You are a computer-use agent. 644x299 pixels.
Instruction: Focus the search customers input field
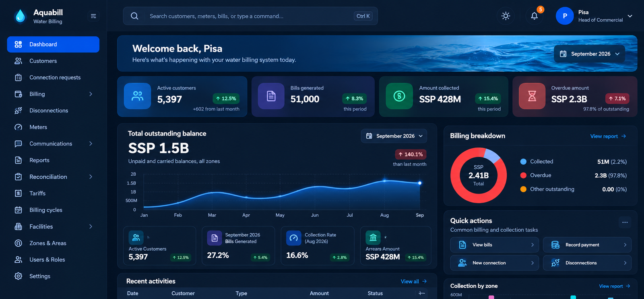tap(250, 16)
